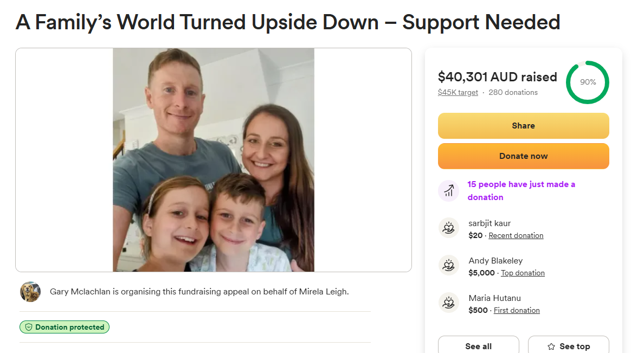Image resolution: width=644 pixels, height=353 pixels.
Task: Show top donations with See top
Action: coord(569,346)
